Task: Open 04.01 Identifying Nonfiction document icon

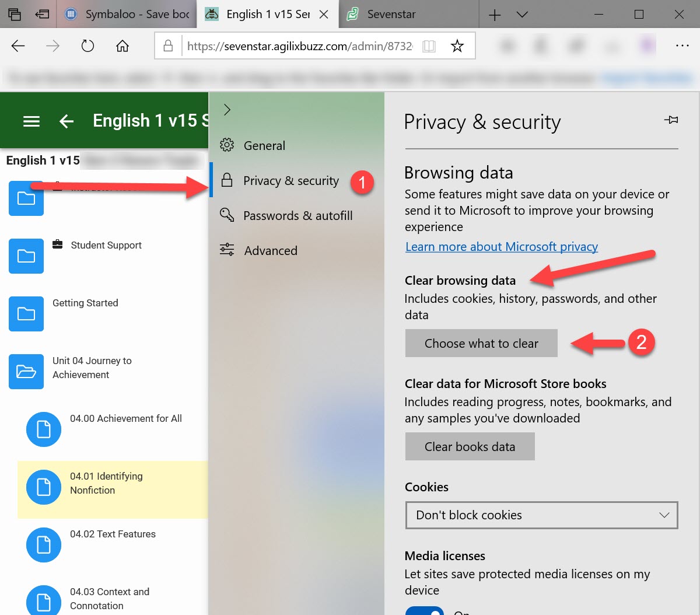Action: pos(44,487)
